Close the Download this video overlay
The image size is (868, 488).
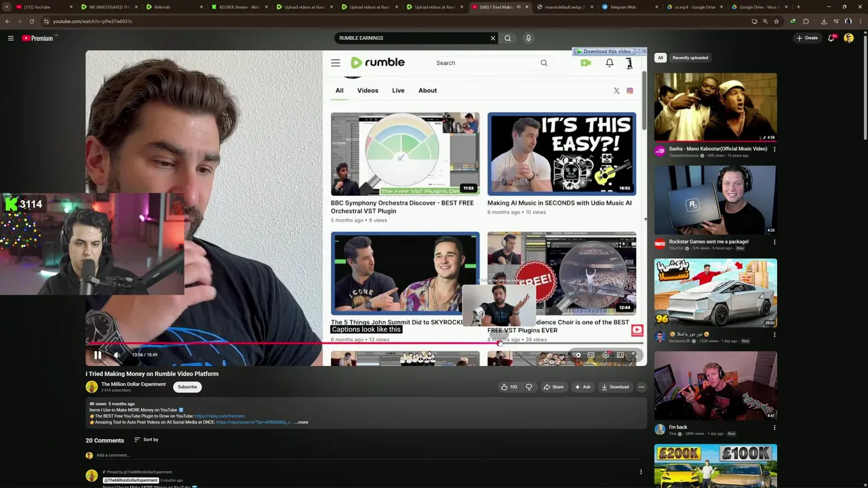point(644,52)
